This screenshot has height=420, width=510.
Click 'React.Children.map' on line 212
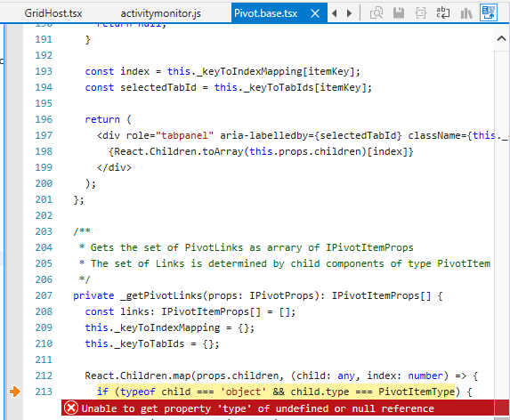pos(138,376)
